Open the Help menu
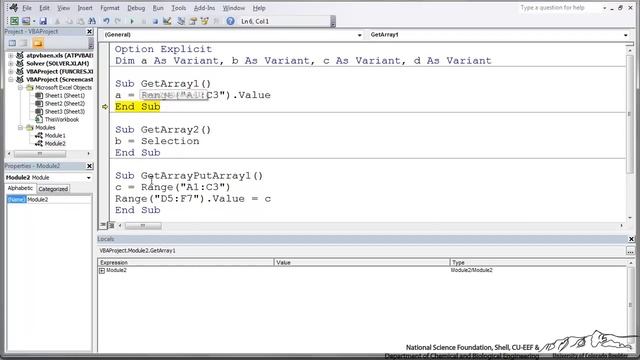Viewport: 640px width, 360px height. [259, 8]
